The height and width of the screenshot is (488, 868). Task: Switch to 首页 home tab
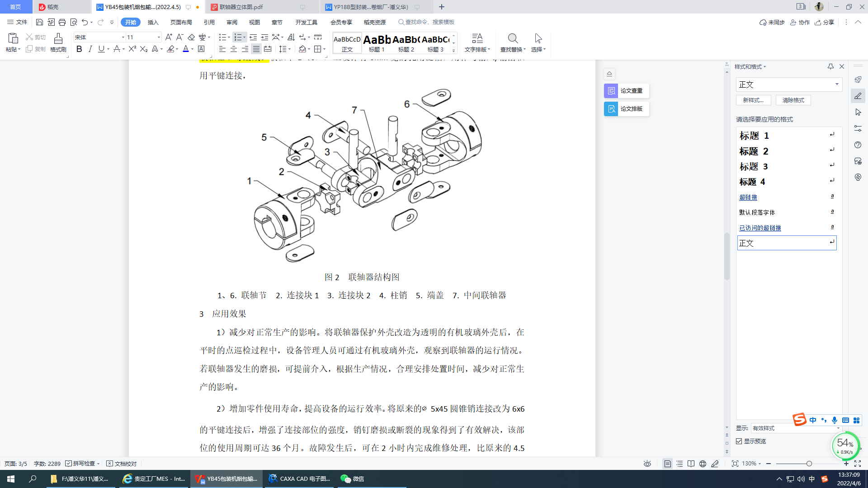15,7
